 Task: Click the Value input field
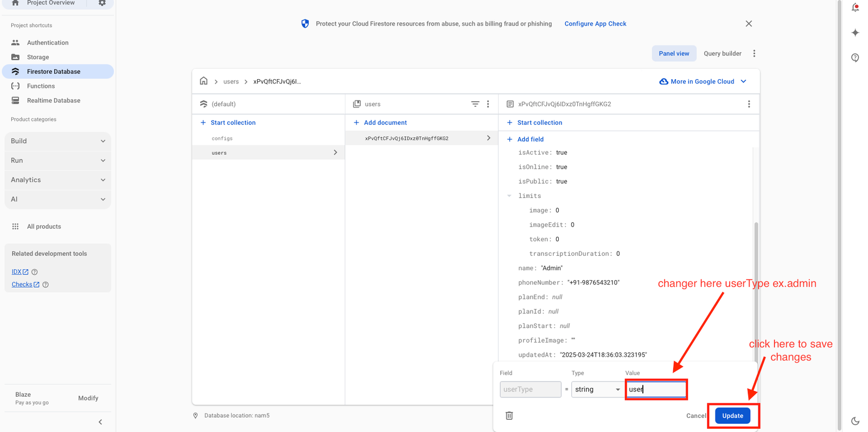click(656, 389)
